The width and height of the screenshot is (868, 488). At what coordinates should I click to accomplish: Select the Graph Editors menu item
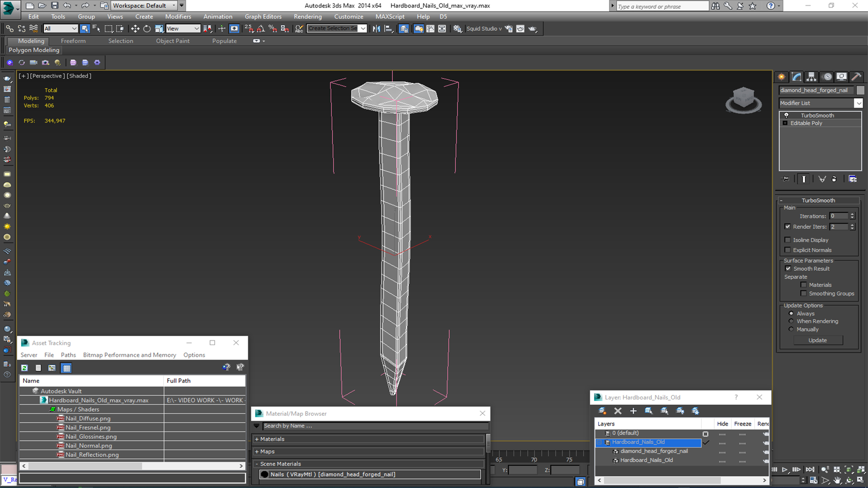[x=262, y=16]
